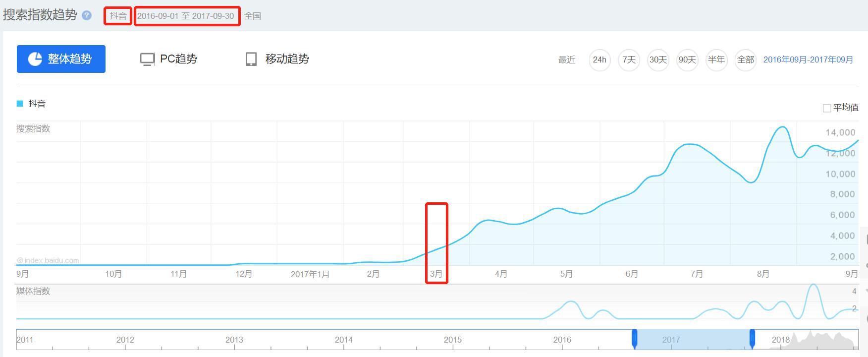Viewport: 868px width, 357px height.
Task: Click the selected 2017 range in the timeline
Action: 693,339
